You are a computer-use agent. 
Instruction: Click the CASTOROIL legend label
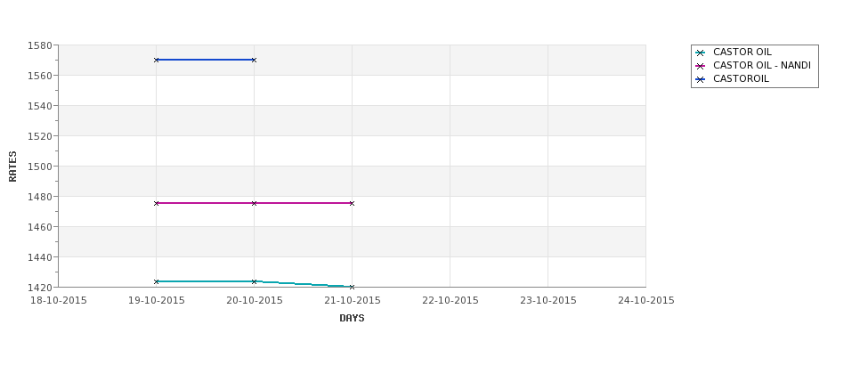point(741,78)
